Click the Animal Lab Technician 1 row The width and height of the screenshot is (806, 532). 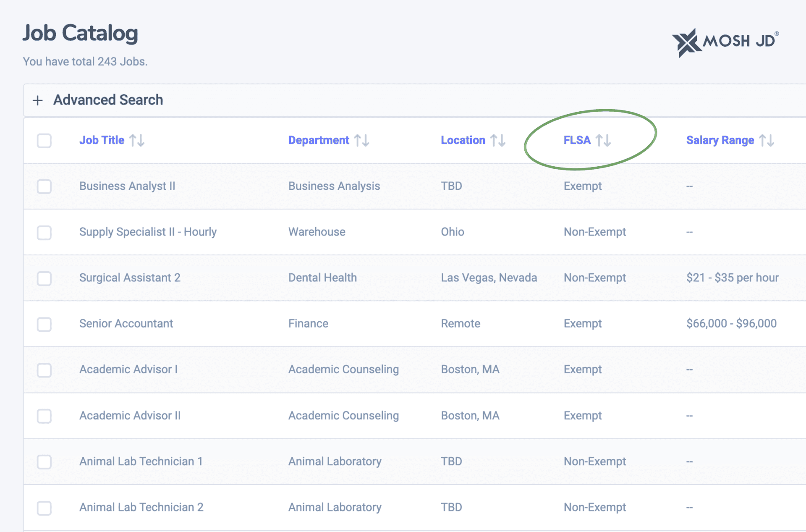(x=141, y=461)
